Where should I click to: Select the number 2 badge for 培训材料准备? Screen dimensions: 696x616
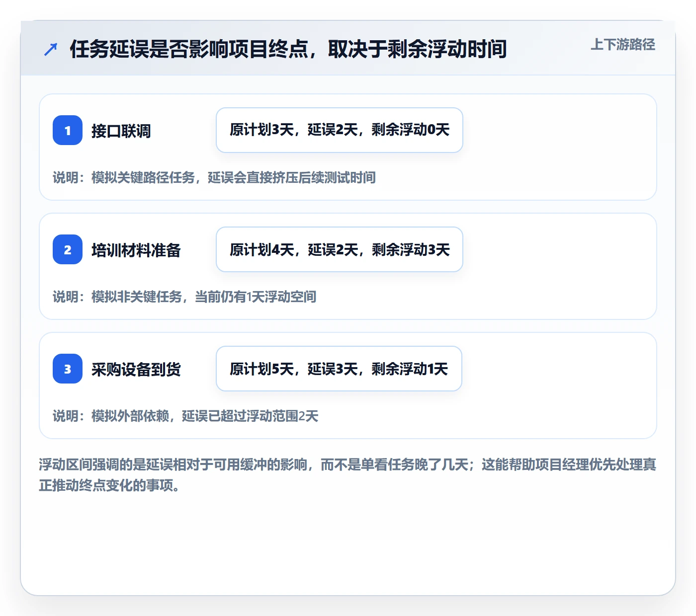coord(68,249)
